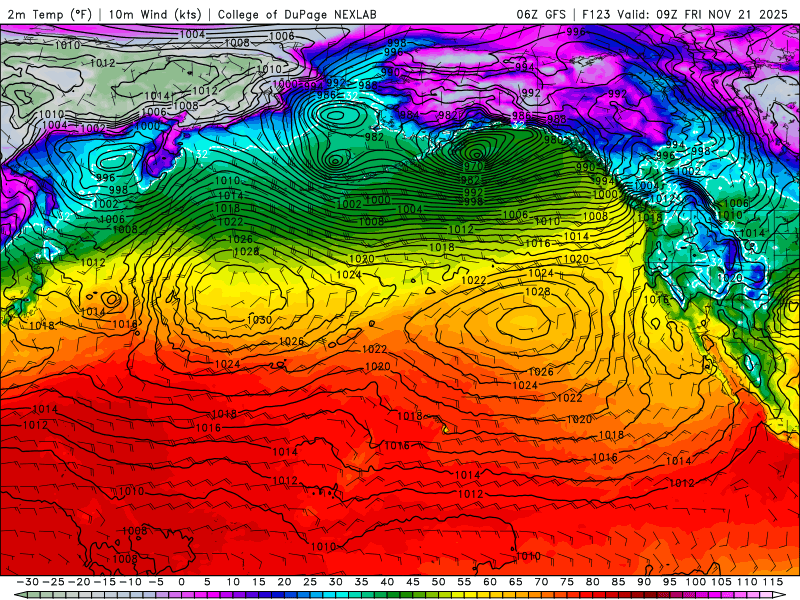This screenshot has width=800, height=600.
Task: Click the 30 value in the temperature legend
Action: [x=335, y=582]
